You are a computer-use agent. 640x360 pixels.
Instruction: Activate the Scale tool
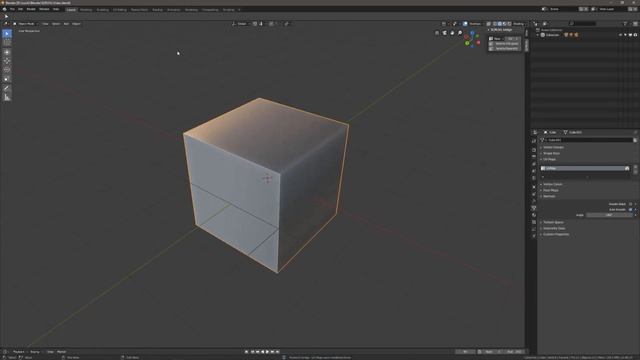pos(7,70)
